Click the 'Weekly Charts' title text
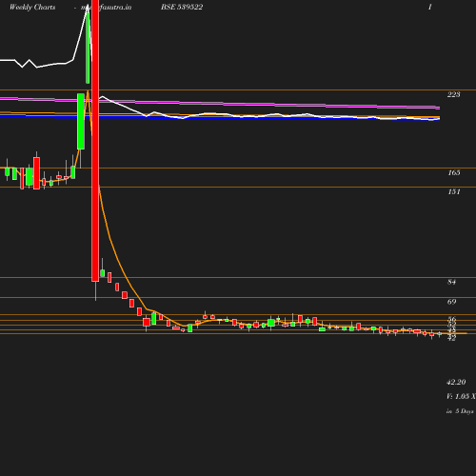The width and height of the screenshot is (476, 476). pos(32,8)
